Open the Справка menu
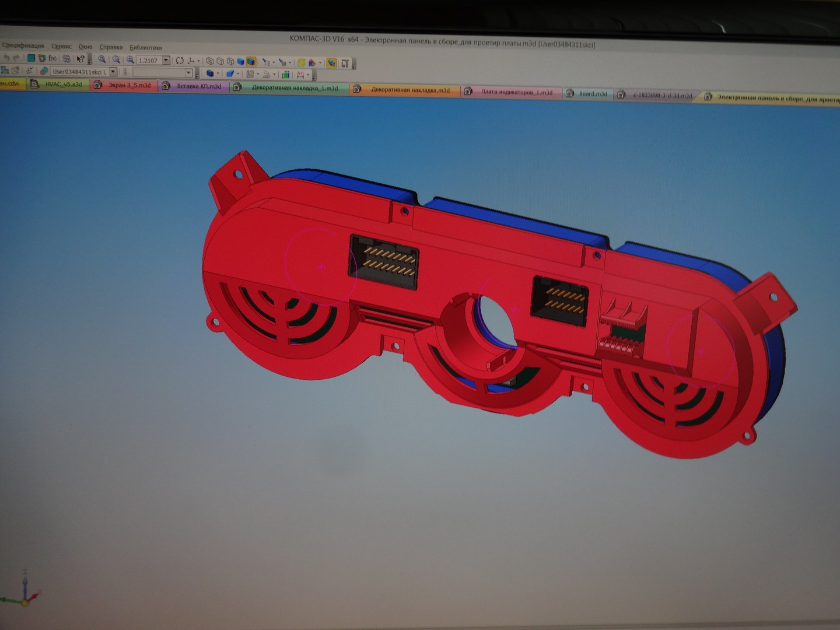Image resolution: width=840 pixels, height=630 pixels. [111, 47]
